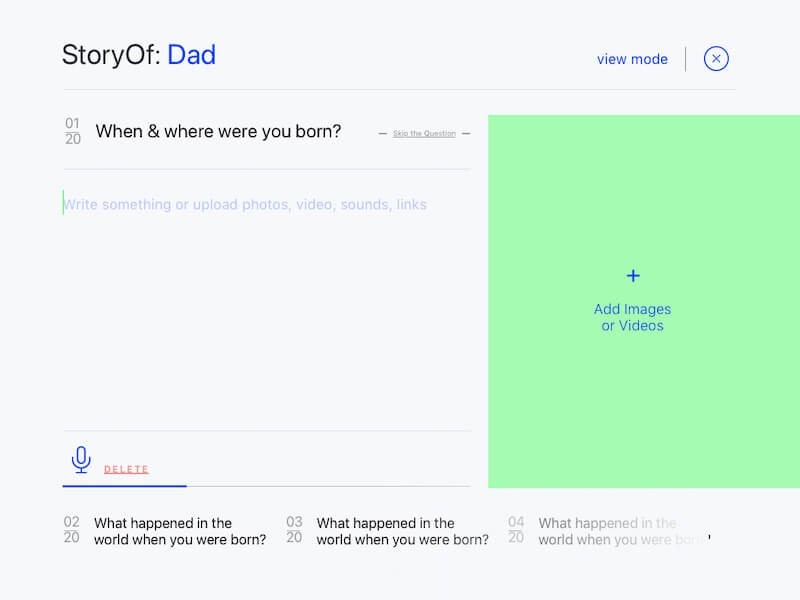The height and width of the screenshot is (600, 800).
Task: Click the microphone recording icon
Action: click(81, 459)
